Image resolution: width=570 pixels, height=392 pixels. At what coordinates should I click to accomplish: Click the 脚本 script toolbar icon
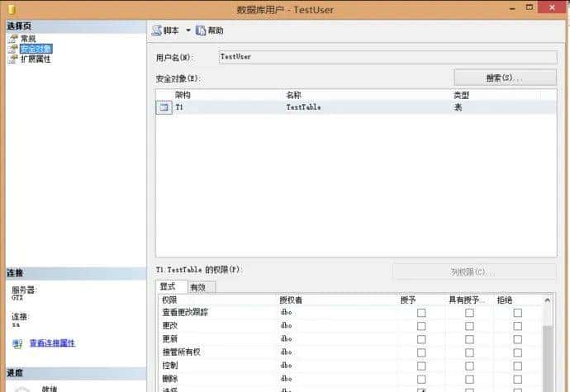click(x=157, y=31)
